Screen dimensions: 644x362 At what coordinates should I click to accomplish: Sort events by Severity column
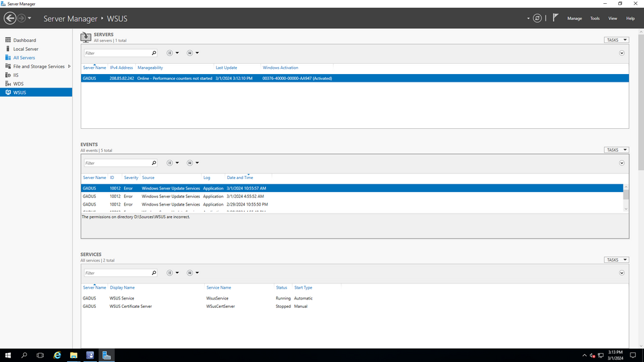131,178
